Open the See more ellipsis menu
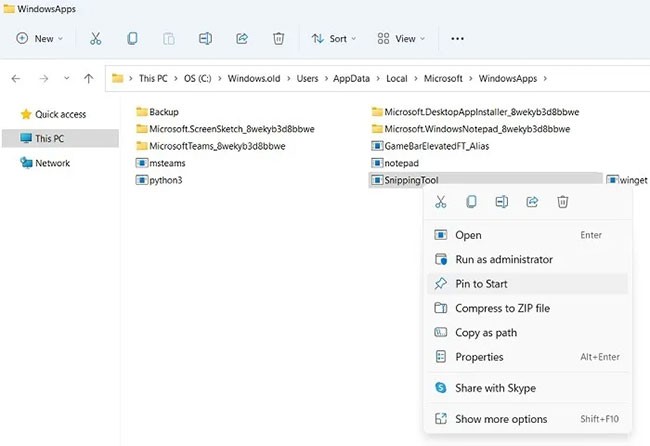 click(458, 39)
